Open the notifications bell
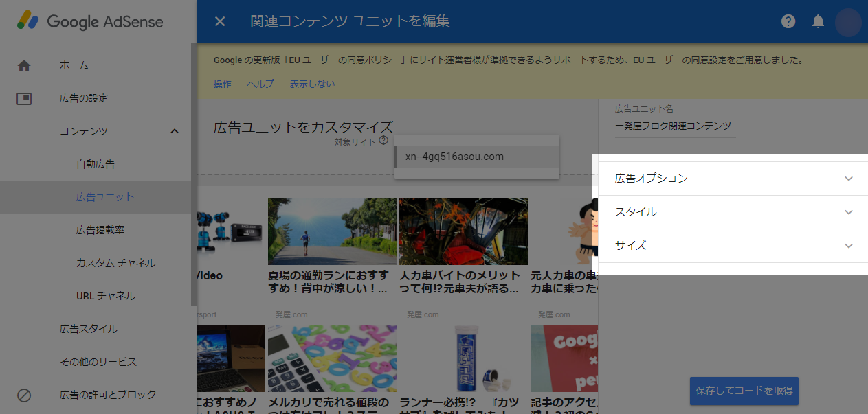The height and width of the screenshot is (414, 868). [x=817, y=21]
